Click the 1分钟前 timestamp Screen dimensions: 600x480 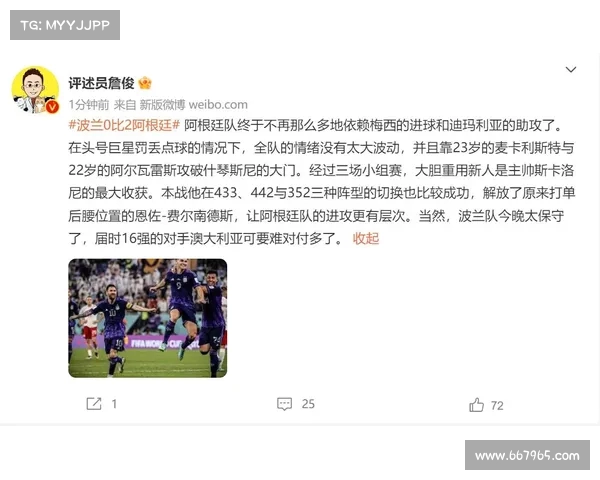pyautogui.click(x=89, y=104)
